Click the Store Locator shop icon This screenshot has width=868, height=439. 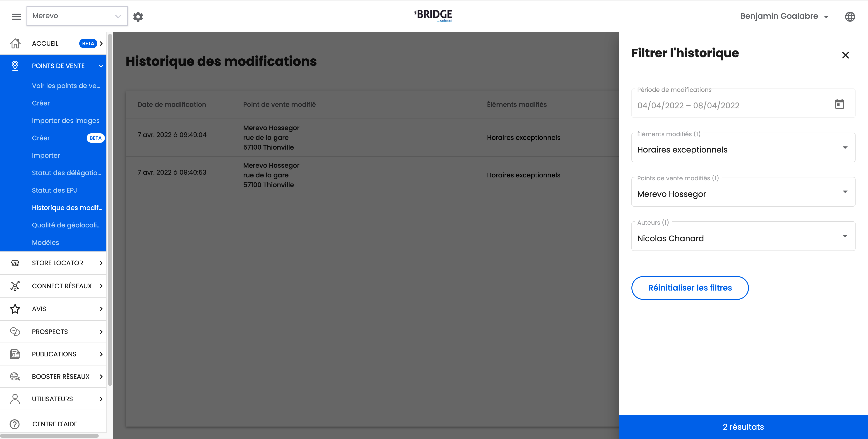[x=15, y=263]
